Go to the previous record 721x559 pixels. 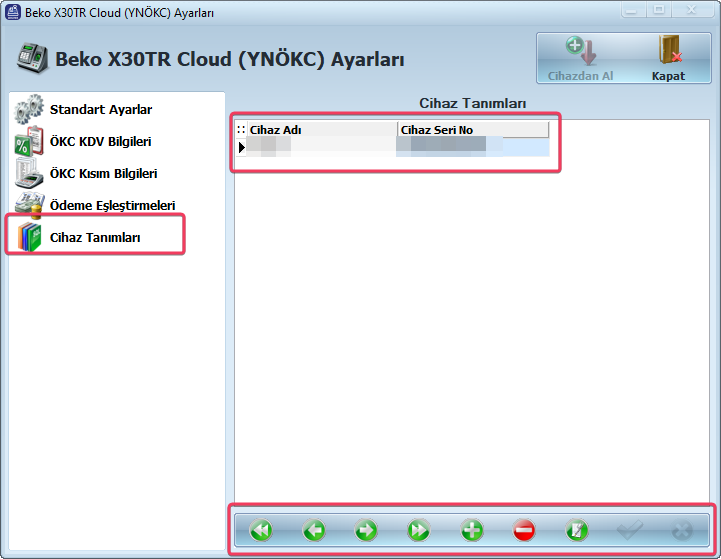(314, 530)
